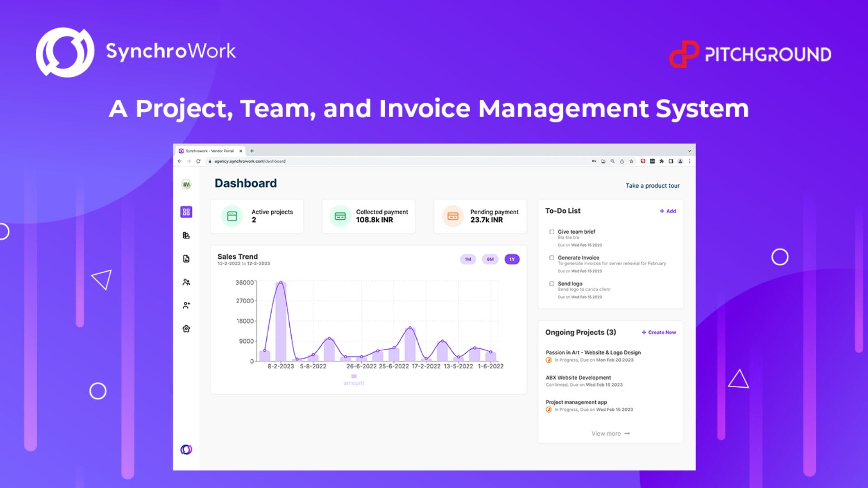Check the 'Generate Invoice' to-do checkbox
The image size is (868, 488).
552,258
